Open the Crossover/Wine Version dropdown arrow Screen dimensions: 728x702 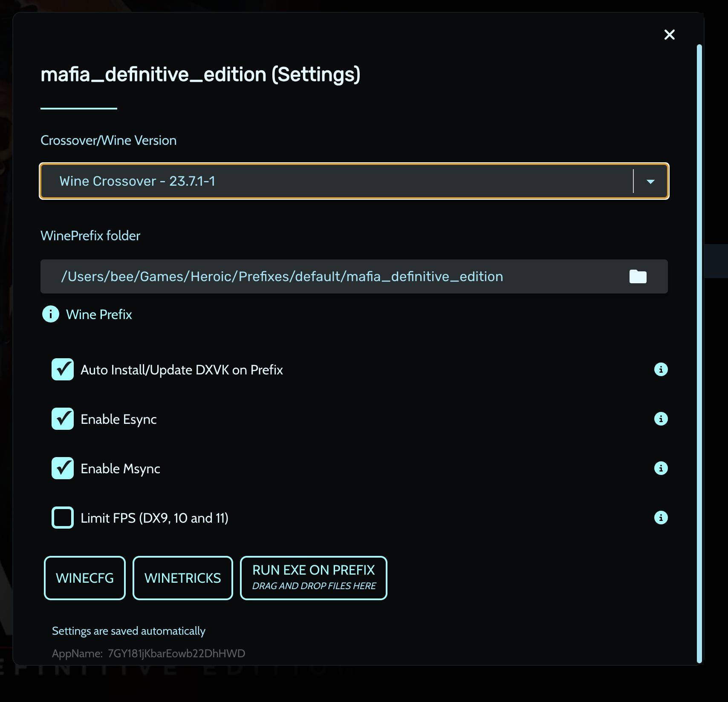pos(650,181)
